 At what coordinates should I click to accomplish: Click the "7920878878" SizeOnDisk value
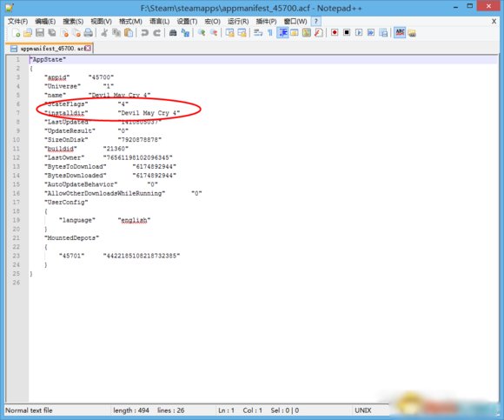pyautogui.click(x=140, y=140)
